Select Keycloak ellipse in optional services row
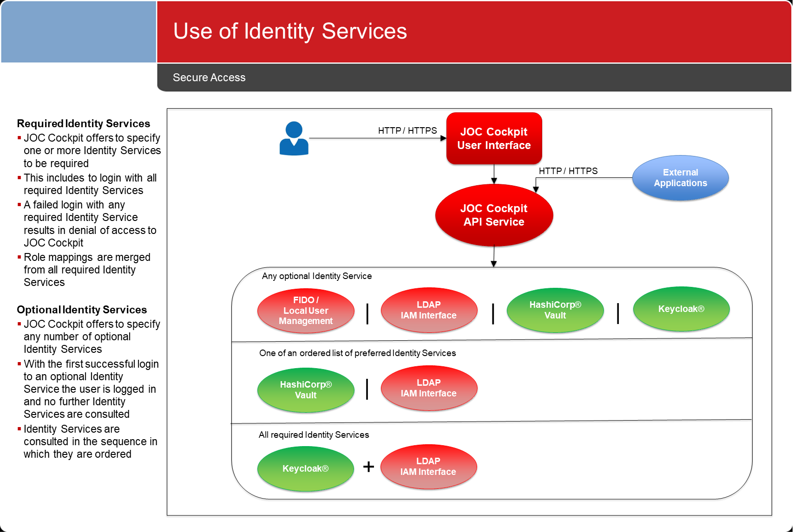793x532 pixels. [x=681, y=309]
